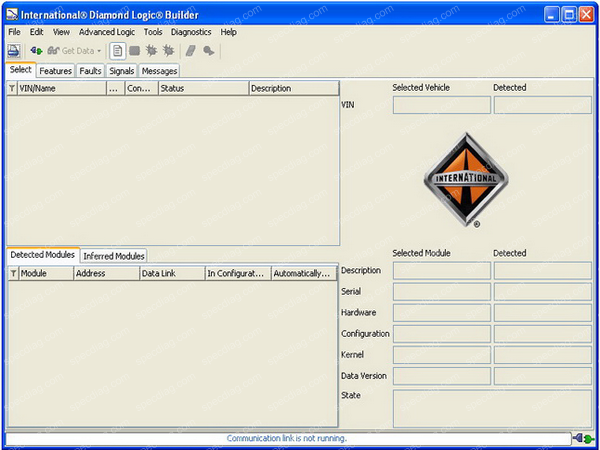Click the second bug-shaped toolbar icon

(x=168, y=51)
